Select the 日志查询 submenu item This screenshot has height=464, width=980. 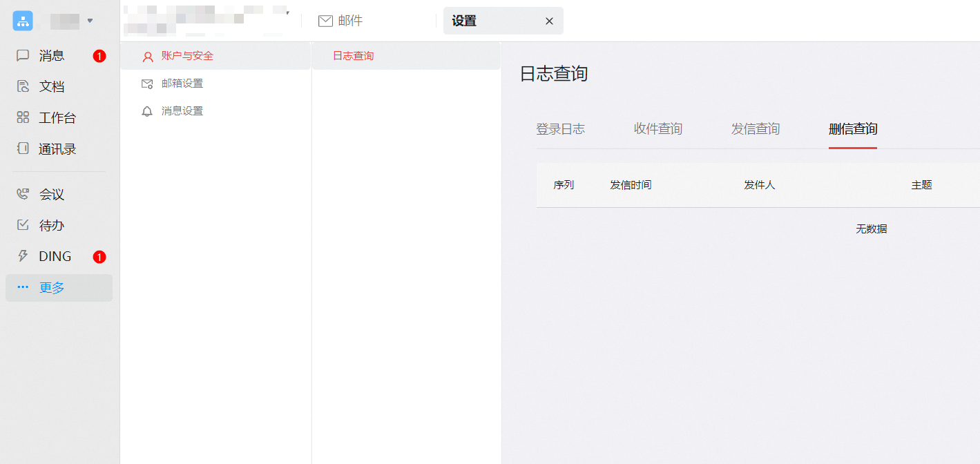pos(406,56)
